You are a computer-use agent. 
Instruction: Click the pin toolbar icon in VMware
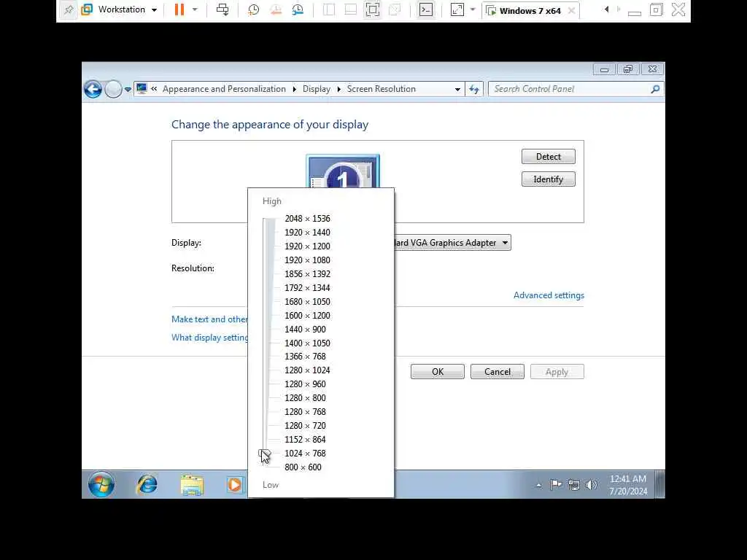click(69, 9)
